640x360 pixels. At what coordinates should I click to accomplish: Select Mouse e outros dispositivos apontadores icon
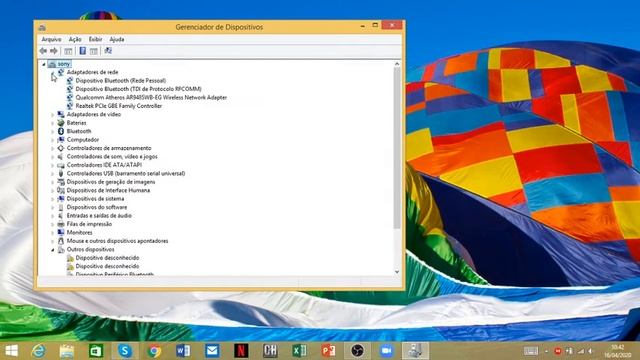point(61,241)
